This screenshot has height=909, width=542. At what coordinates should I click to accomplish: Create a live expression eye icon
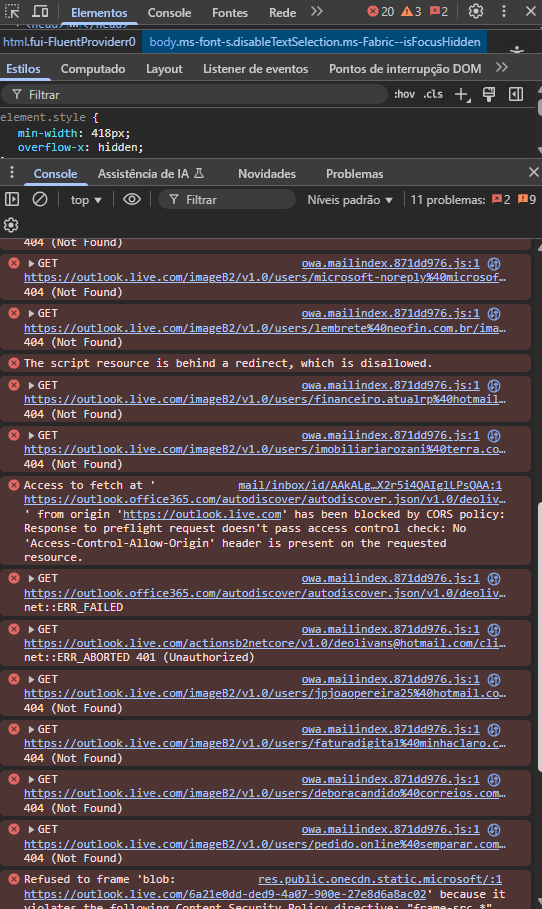(132, 199)
